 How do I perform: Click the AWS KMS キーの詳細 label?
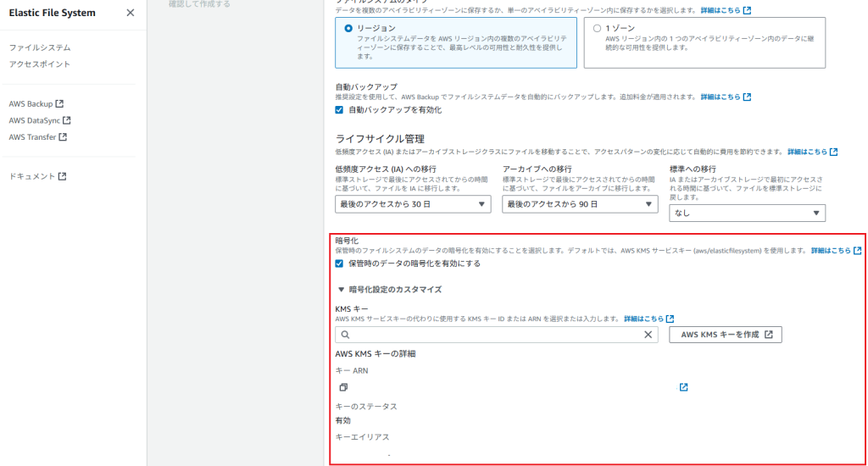pyautogui.click(x=376, y=353)
